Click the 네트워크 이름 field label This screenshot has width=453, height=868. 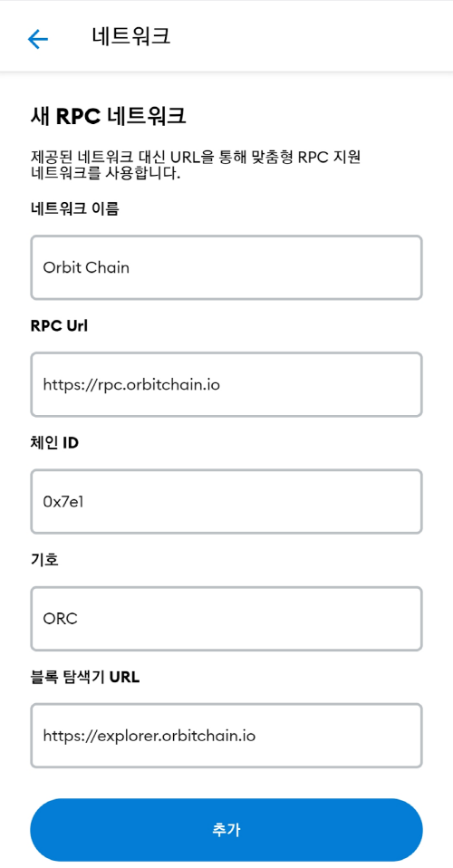(75, 208)
